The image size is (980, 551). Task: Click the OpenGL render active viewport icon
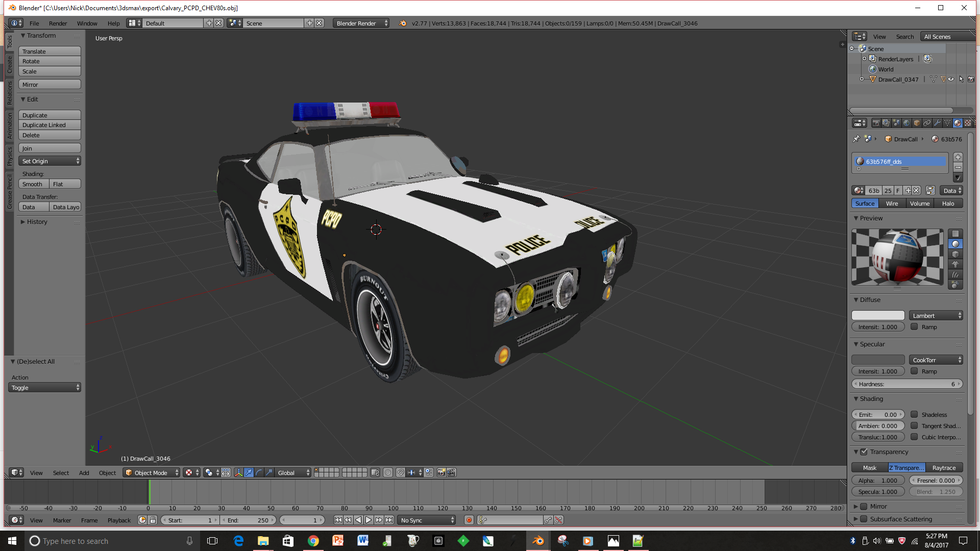pos(441,473)
